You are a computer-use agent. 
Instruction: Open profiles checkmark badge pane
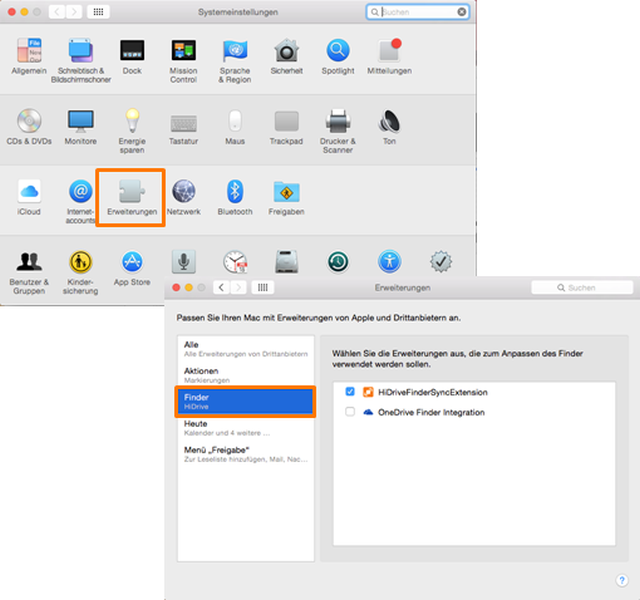(441, 262)
